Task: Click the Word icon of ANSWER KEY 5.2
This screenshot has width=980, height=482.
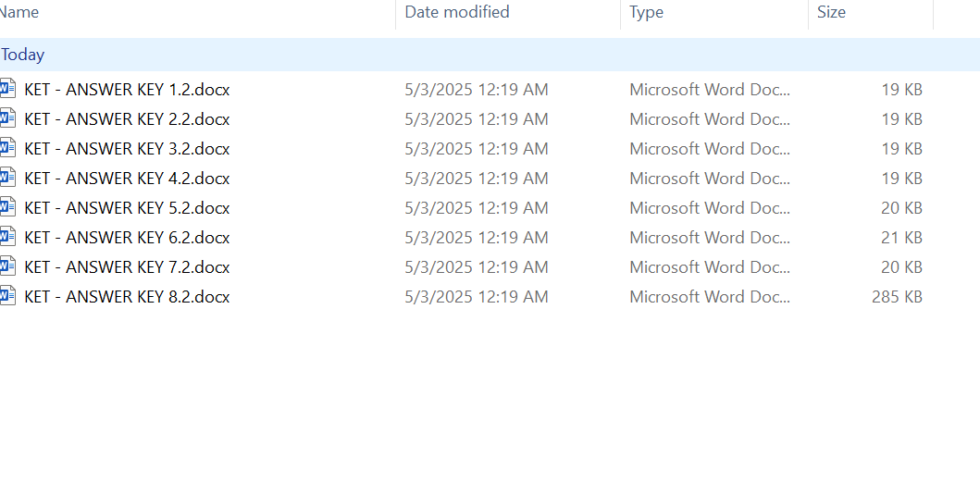Action: 8,207
